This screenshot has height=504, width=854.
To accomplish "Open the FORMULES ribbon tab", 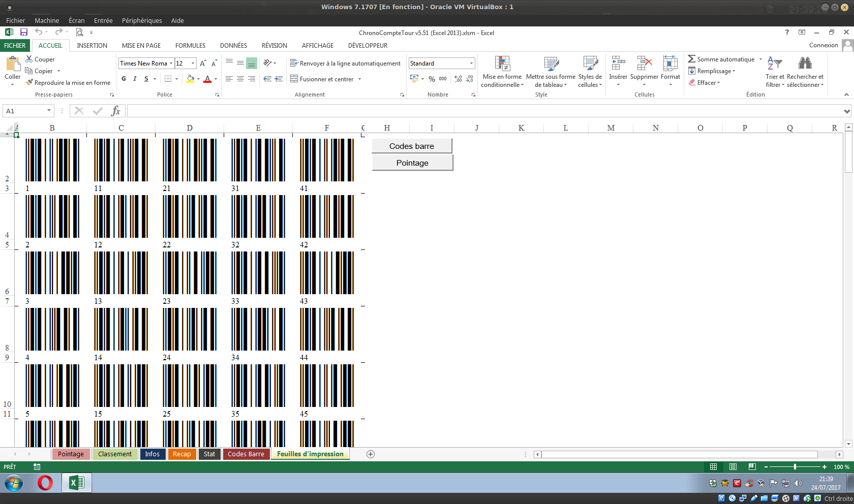I will pyautogui.click(x=190, y=45).
